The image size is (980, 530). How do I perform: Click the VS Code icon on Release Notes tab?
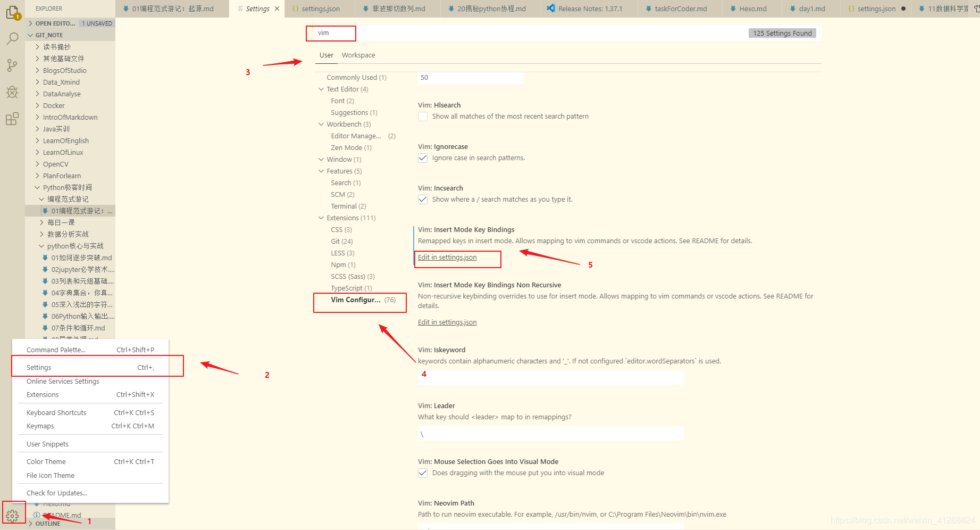click(551, 9)
